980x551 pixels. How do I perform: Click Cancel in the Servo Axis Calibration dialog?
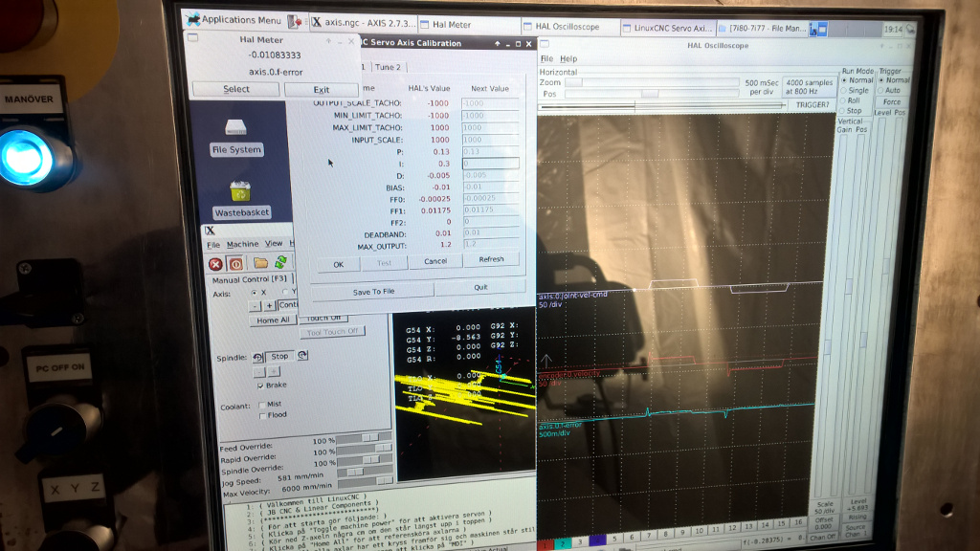point(435,261)
